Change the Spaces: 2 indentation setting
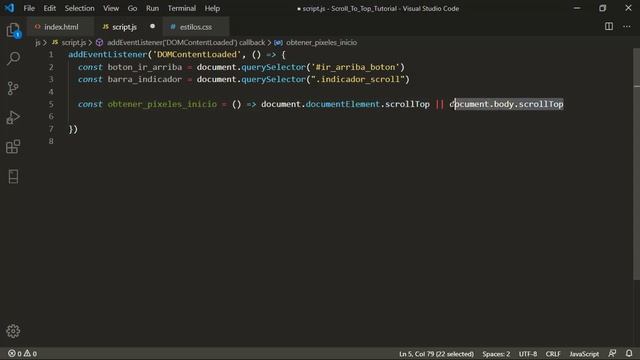This screenshot has width=640, height=360. [496, 354]
